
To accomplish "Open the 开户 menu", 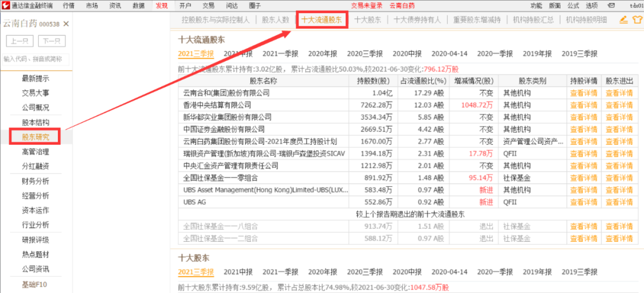I will 185,5.
